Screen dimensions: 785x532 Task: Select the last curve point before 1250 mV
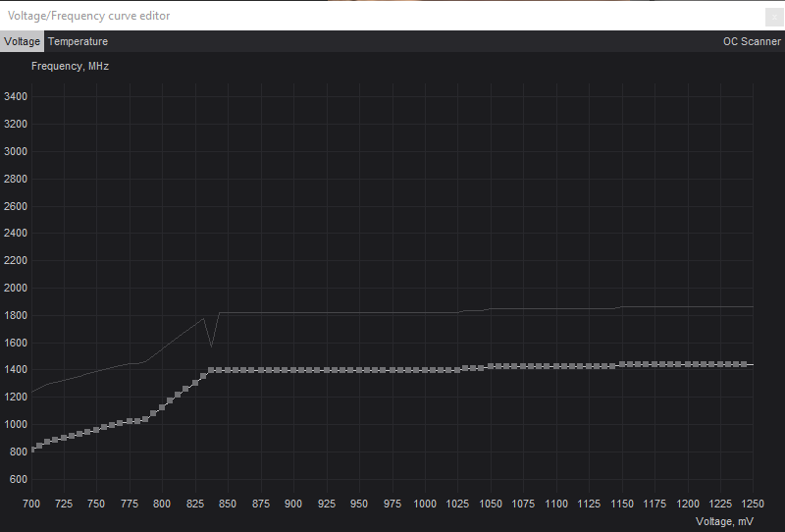tap(744, 364)
